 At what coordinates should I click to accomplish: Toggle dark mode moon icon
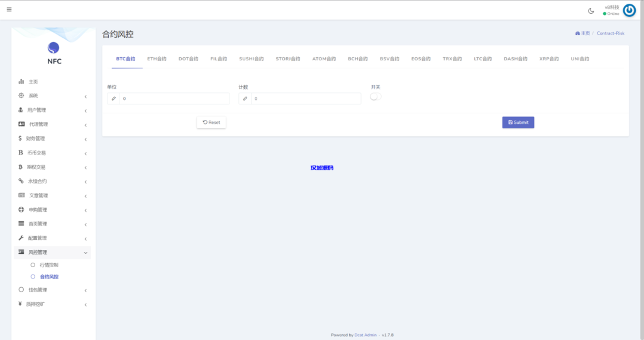[x=591, y=11]
